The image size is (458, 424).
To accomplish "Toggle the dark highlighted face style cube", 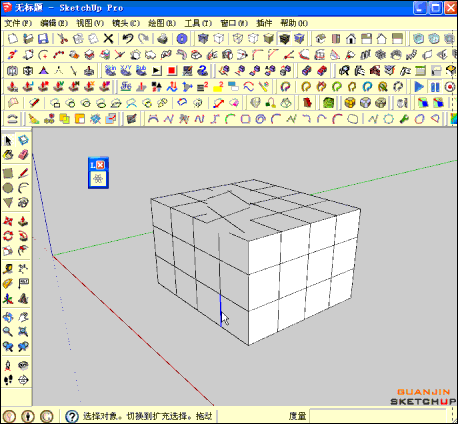I will 284,39.
